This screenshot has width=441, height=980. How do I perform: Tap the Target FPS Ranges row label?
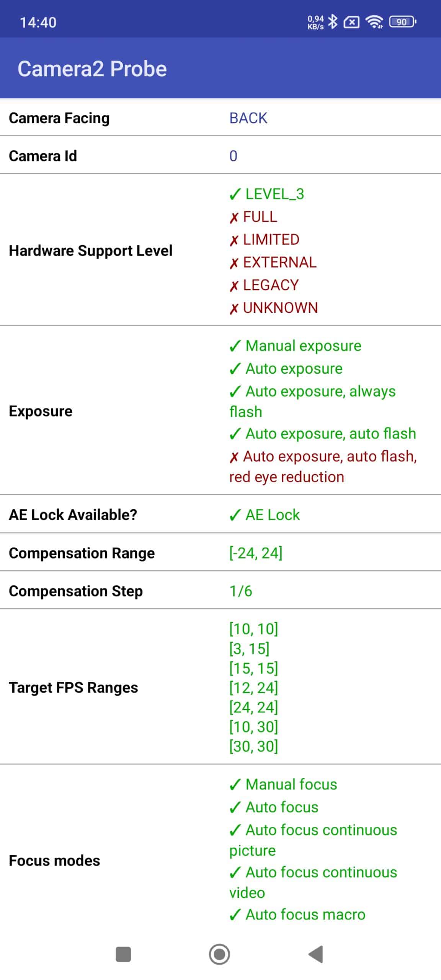[73, 688]
